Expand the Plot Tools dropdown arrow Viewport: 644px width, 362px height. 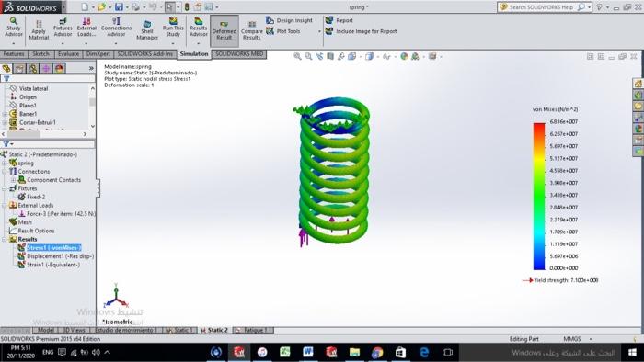[319, 31]
